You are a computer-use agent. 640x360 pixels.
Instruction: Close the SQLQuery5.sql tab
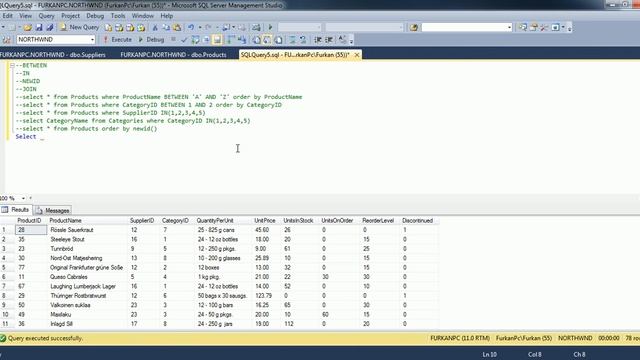[357, 55]
